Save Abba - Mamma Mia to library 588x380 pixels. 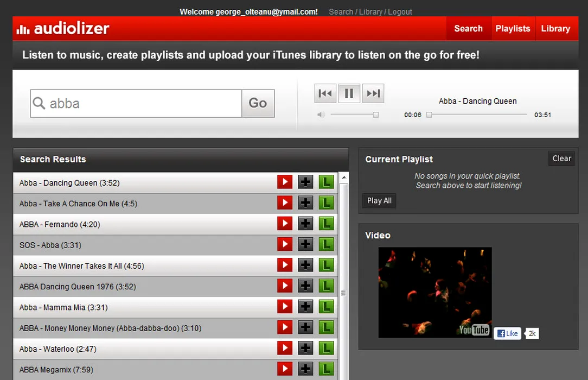[x=326, y=307]
